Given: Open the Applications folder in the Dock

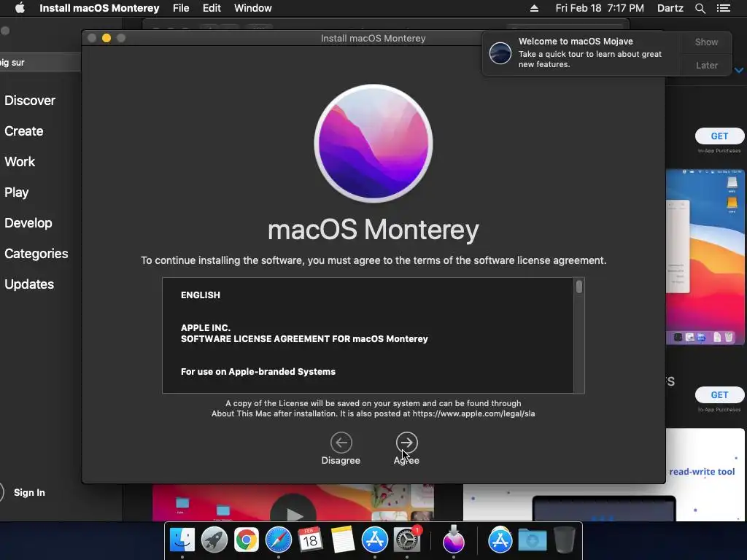Looking at the screenshot, I should 500,540.
